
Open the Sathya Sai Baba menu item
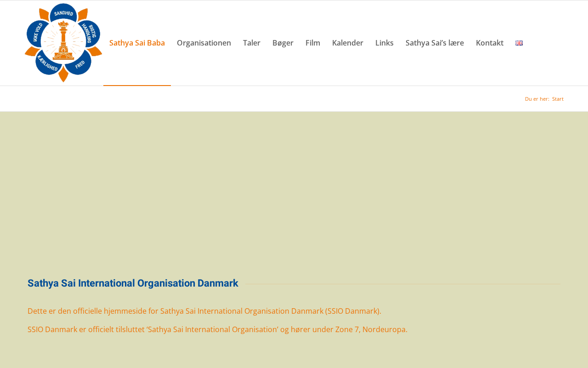click(137, 43)
